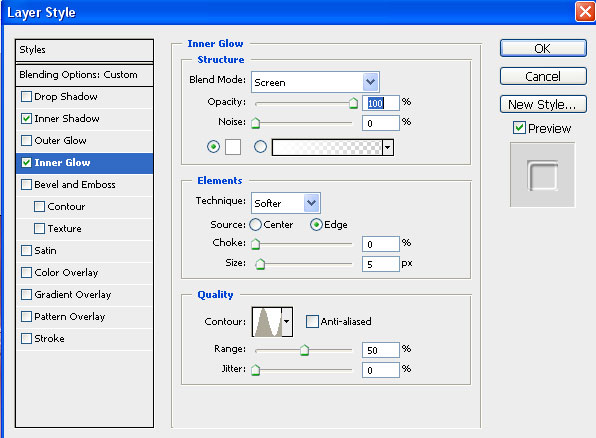
Task: Enable the Satin checkbox
Action: coord(26,251)
